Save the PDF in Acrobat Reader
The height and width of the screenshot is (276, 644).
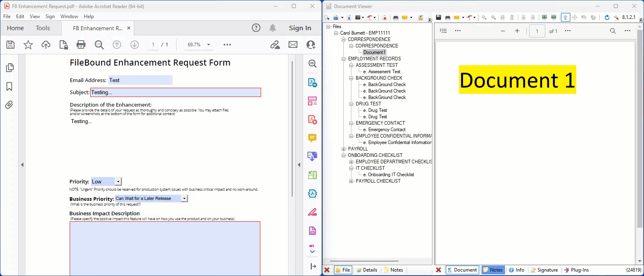tap(10, 45)
